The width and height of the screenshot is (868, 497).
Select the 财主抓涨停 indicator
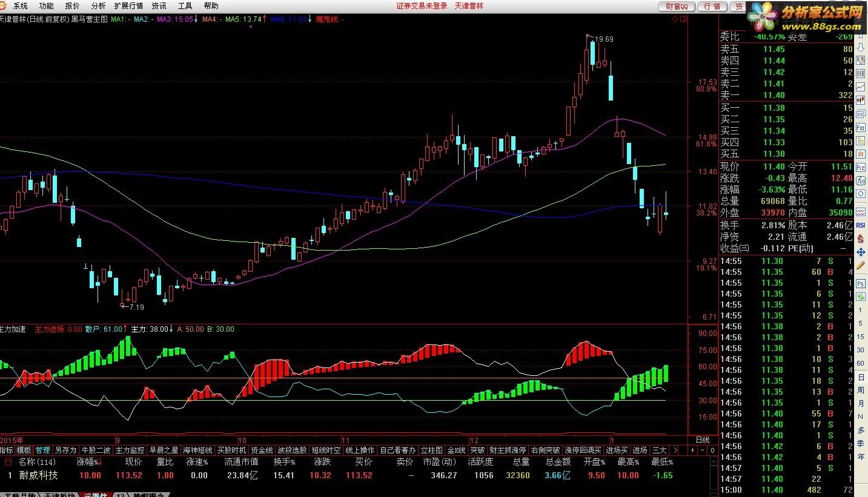click(x=508, y=450)
